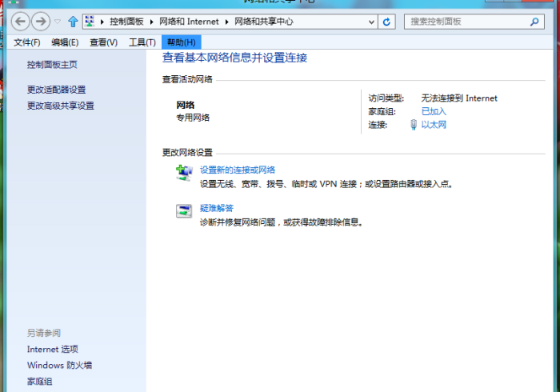Viewport: 560px width, 392px height.
Task: Expand the chevron before 控制面板 in the address bar
Action: (102, 22)
